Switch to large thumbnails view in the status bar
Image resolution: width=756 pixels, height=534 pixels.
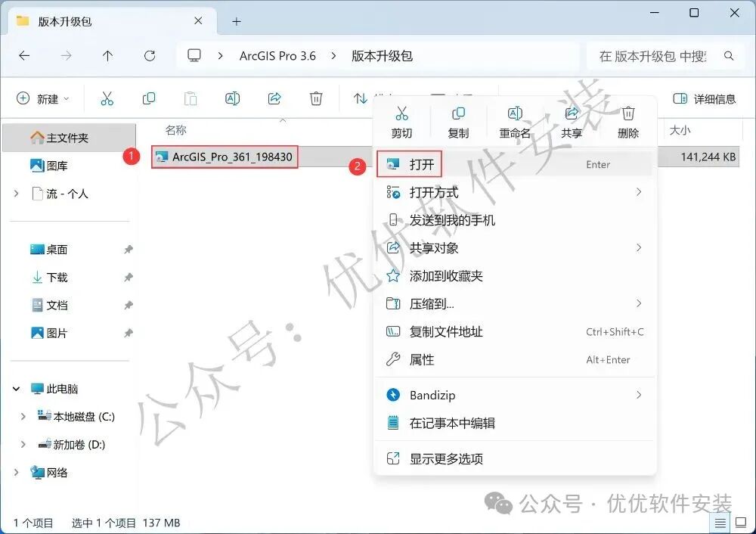(741, 523)
